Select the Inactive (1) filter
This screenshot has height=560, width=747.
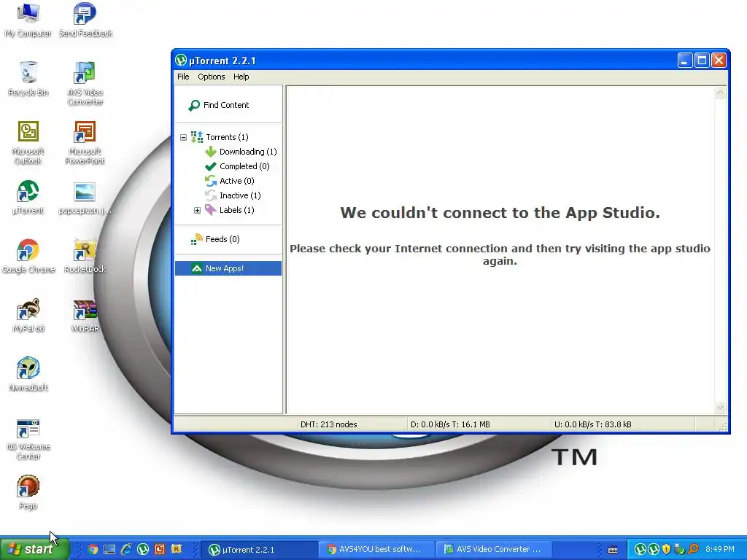pyautogui.click(x=233, y=195)
